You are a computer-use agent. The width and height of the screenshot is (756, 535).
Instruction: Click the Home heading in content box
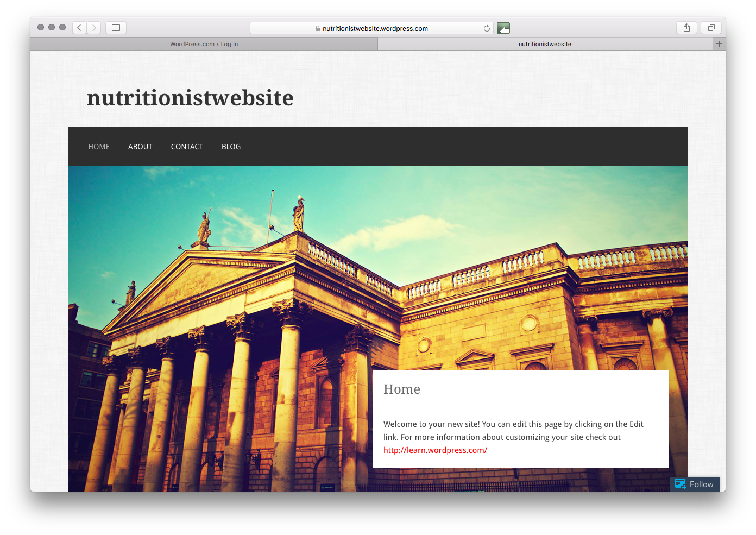coord(402,389)
